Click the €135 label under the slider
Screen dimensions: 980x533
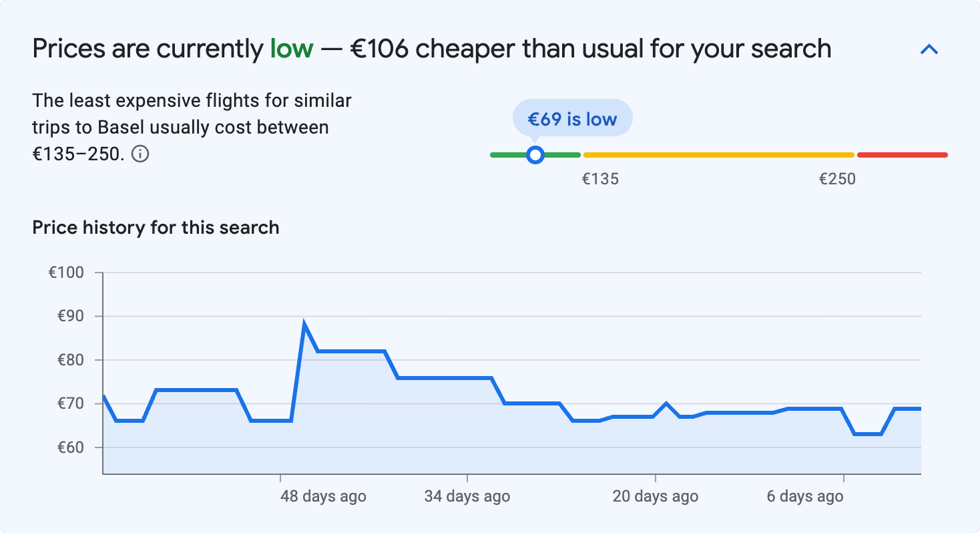(x=600, y=178)
